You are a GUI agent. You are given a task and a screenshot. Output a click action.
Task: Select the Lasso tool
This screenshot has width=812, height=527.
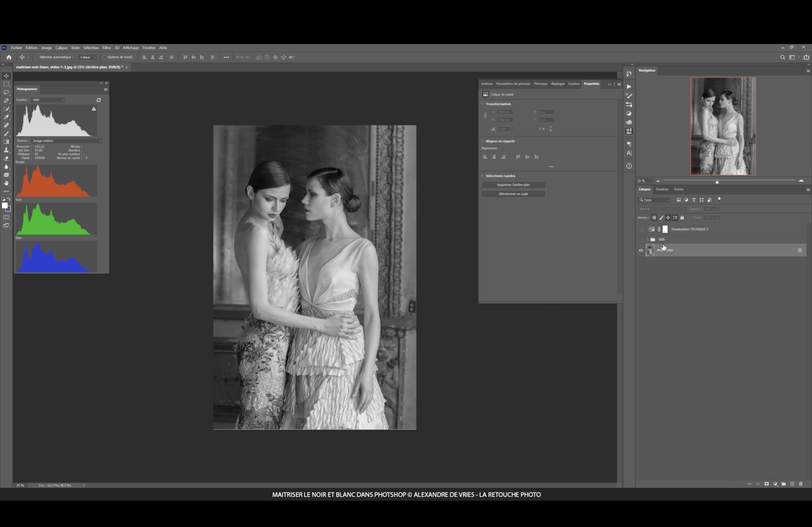click(x=6, y=92)
